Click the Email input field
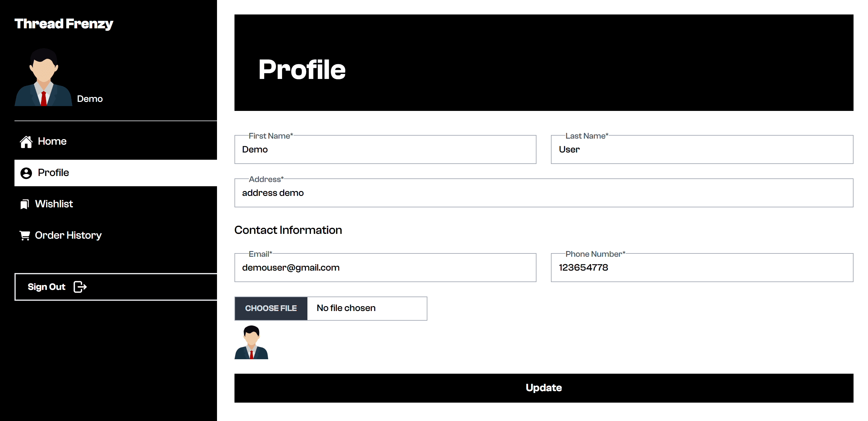The width and height of the screenshot is (868, 421). [385, 268]
